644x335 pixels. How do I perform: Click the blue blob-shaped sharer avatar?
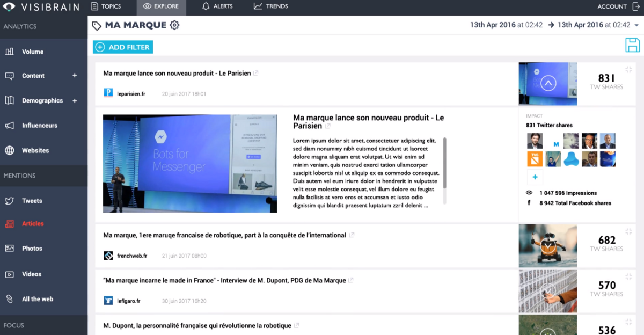(x=571, y=159)
